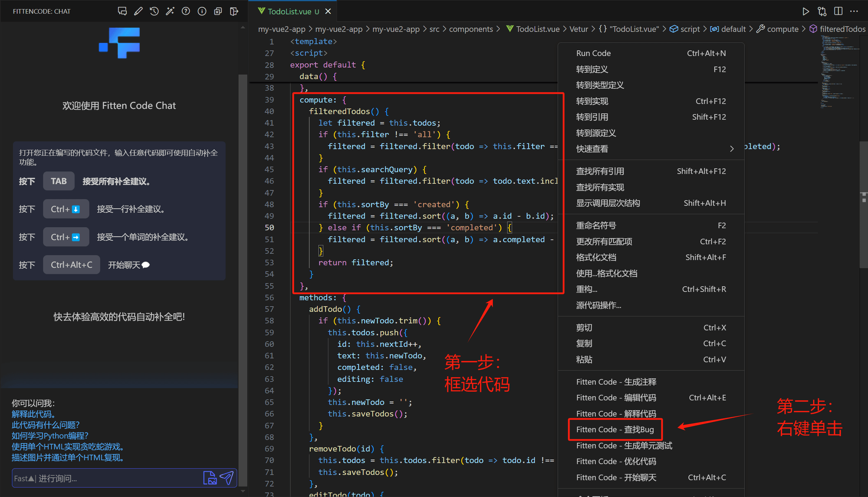Click the Ctrl+Alt+C shortcut hint button

[72, 265]
